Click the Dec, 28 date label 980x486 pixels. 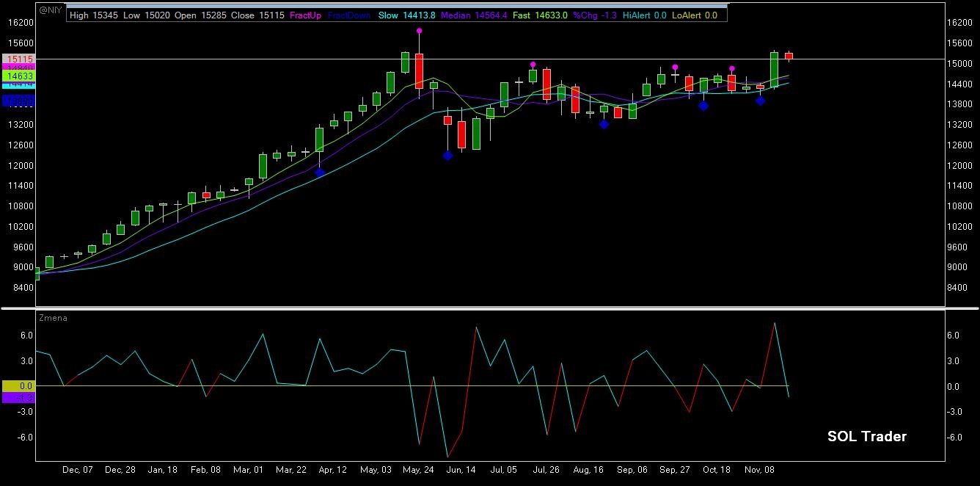click(x=120, y=470)
